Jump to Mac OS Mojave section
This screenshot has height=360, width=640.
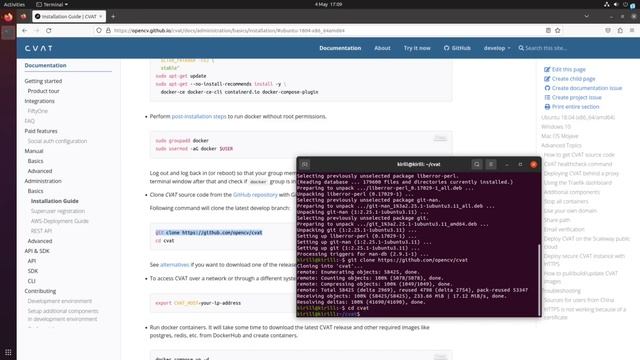(560, 136)
